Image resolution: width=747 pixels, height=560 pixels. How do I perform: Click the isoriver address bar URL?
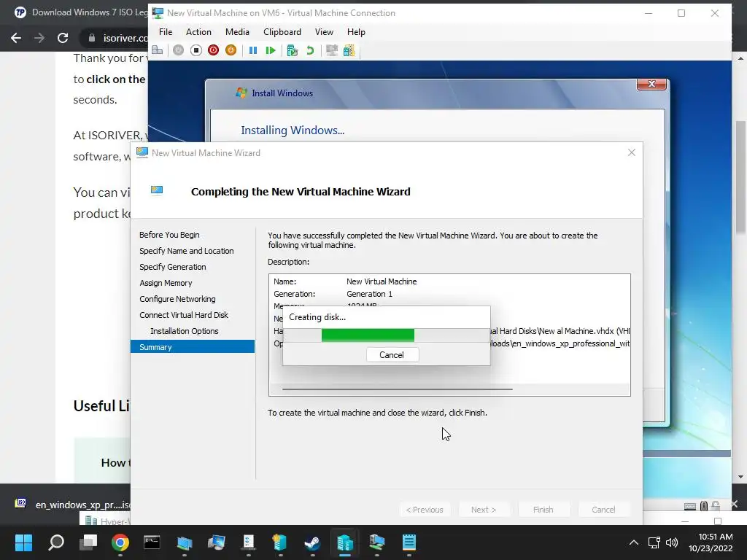[x=125, y=38]
